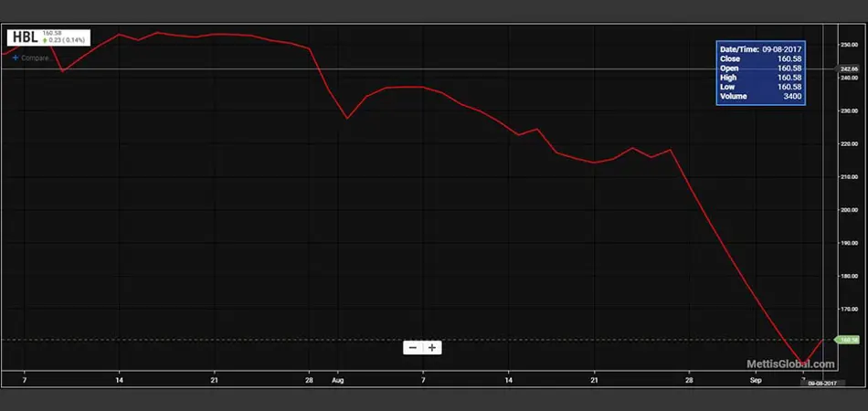Click the 200.00 price axis label

(x=850, y=210)
